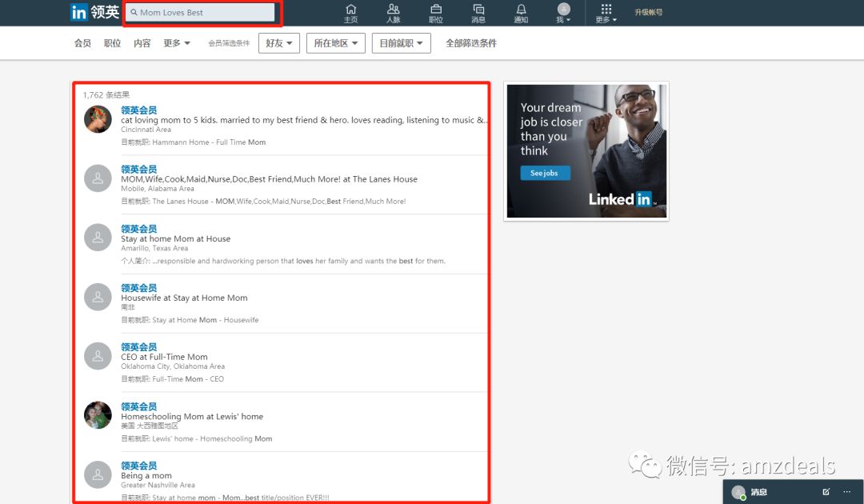Viewport: 864px width, 504px height.
Task: Expand the 所在地区 location filter
Action: pos(335,43)
